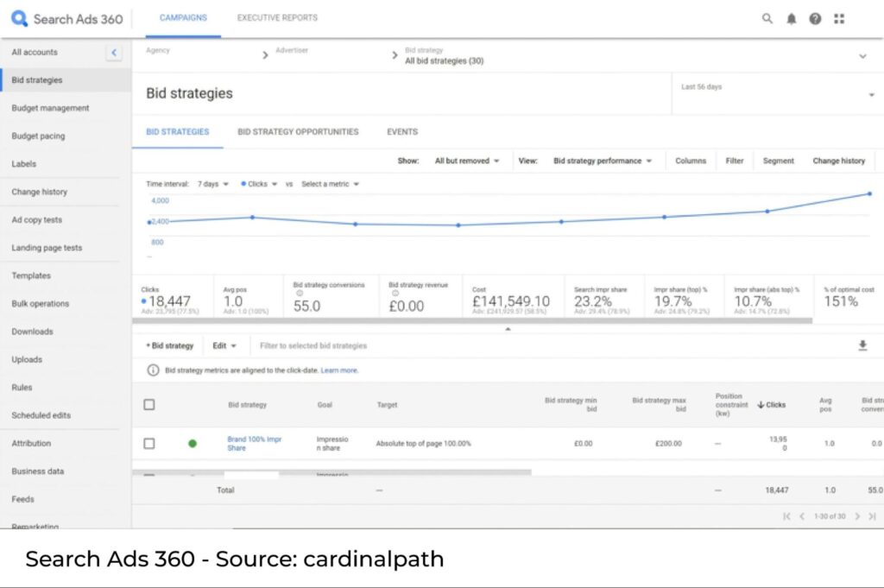Open notifications bell icon
The height and width of the screenshot is (588, 884).
pos(792,19)
